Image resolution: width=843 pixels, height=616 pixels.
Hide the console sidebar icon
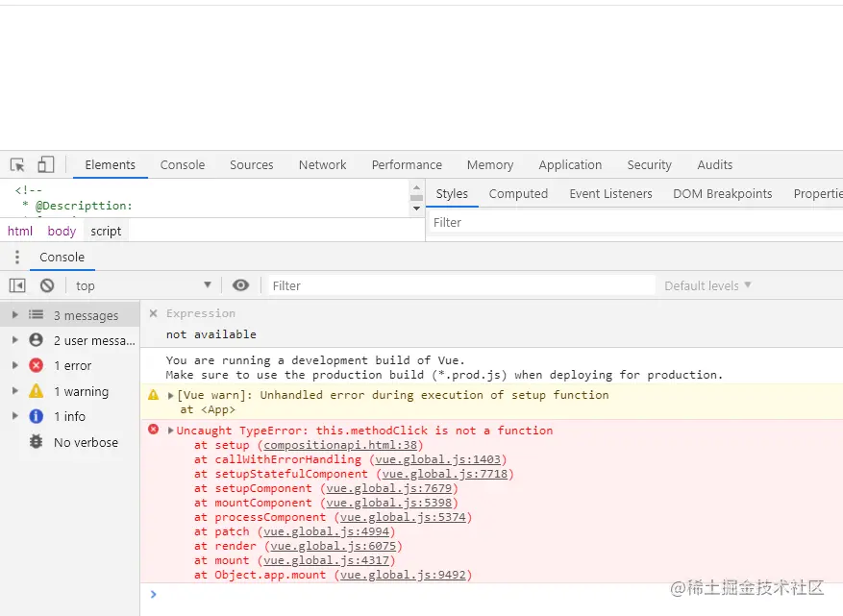click(17, 285)
